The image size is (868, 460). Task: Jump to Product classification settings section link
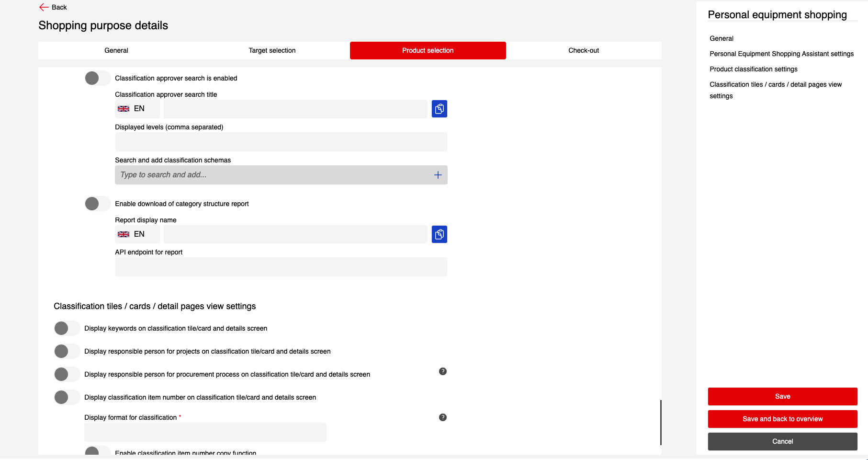pyautogui.click(x=753, y=69)
